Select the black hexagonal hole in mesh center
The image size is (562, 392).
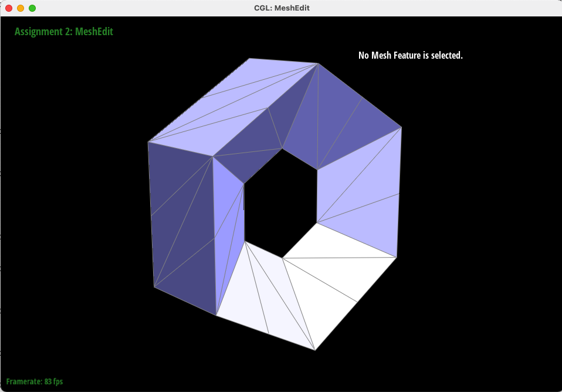click(x=282, y=204)
